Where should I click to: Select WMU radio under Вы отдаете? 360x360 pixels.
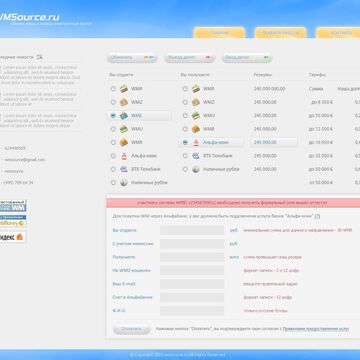point(113,129)
